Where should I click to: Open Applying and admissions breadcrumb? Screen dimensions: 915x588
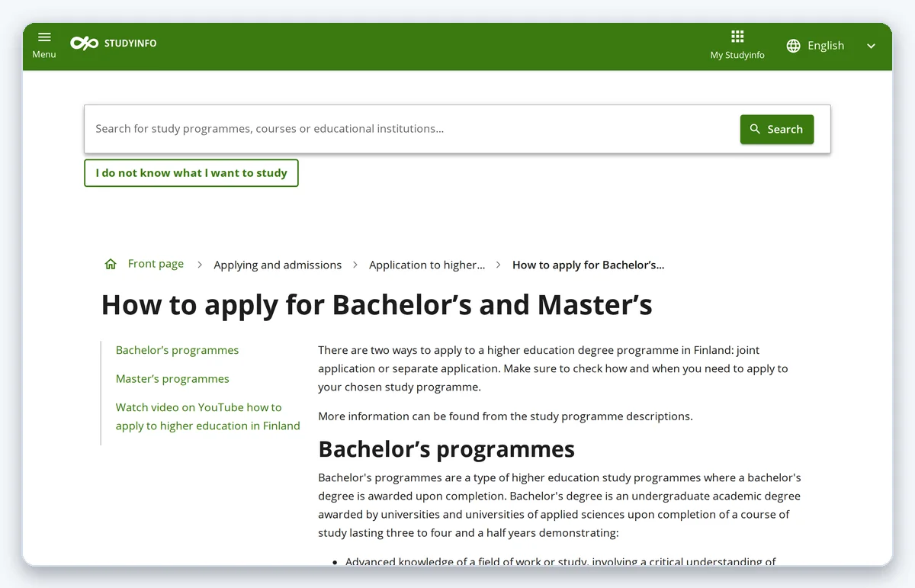click(x=278, y=265)
